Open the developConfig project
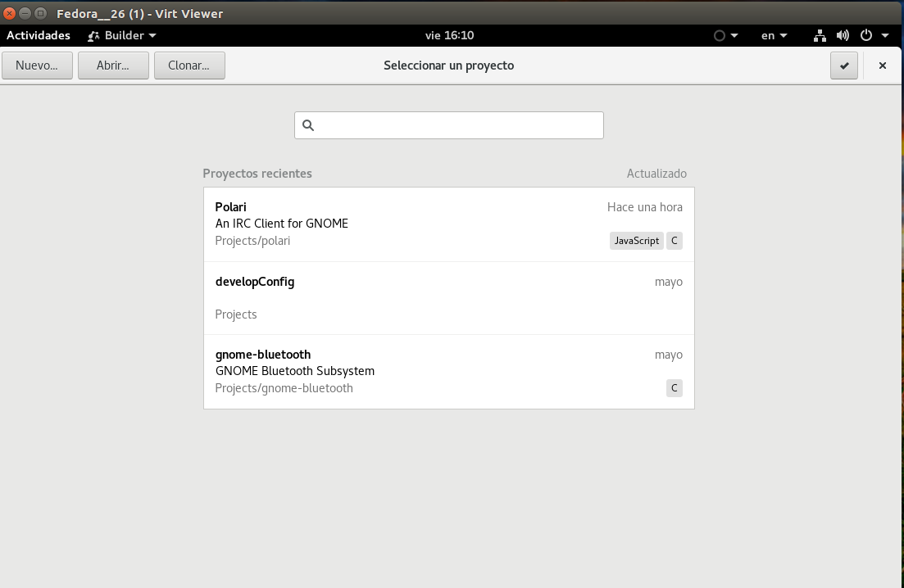Viewport: 904px width, 588px height. click(x=448, y=298)
